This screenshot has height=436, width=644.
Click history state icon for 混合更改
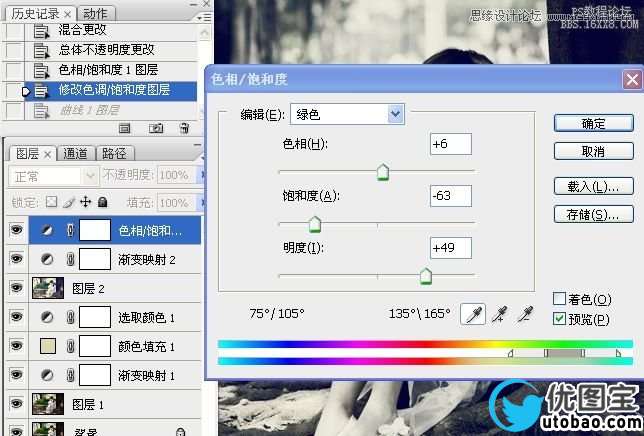tap(41, 31)
